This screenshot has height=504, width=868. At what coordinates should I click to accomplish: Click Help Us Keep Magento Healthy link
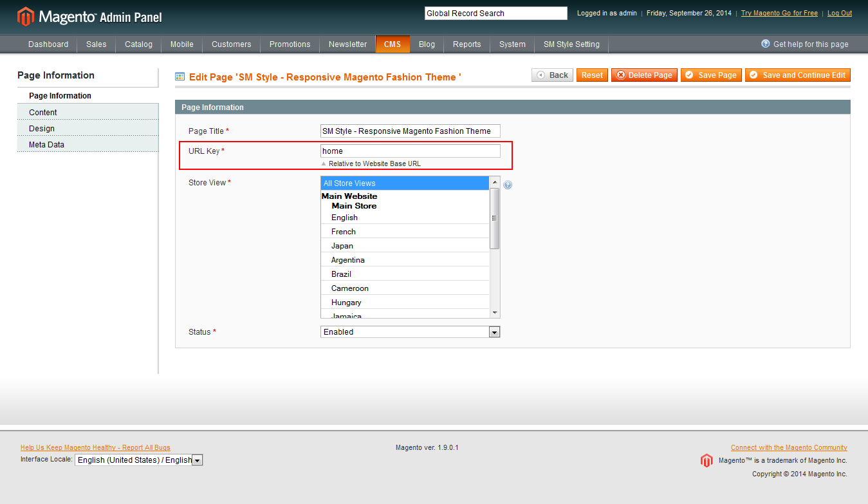click(x=95, y=447)
